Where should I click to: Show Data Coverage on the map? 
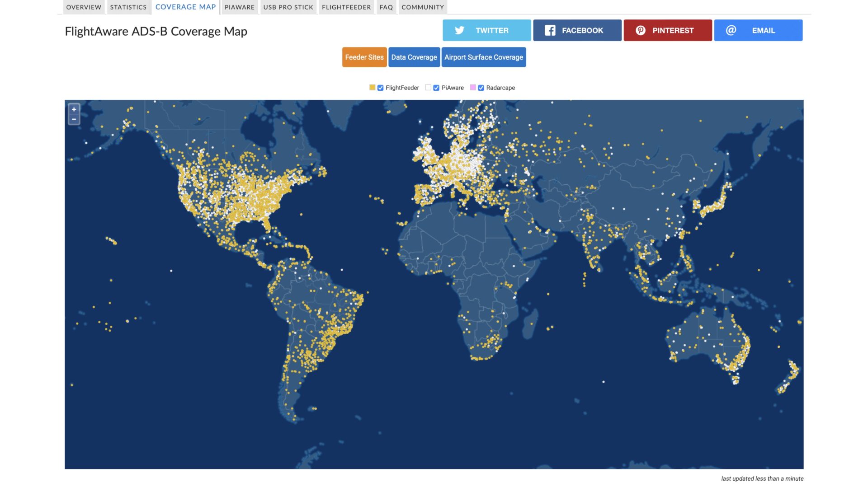tap(414, 57)
